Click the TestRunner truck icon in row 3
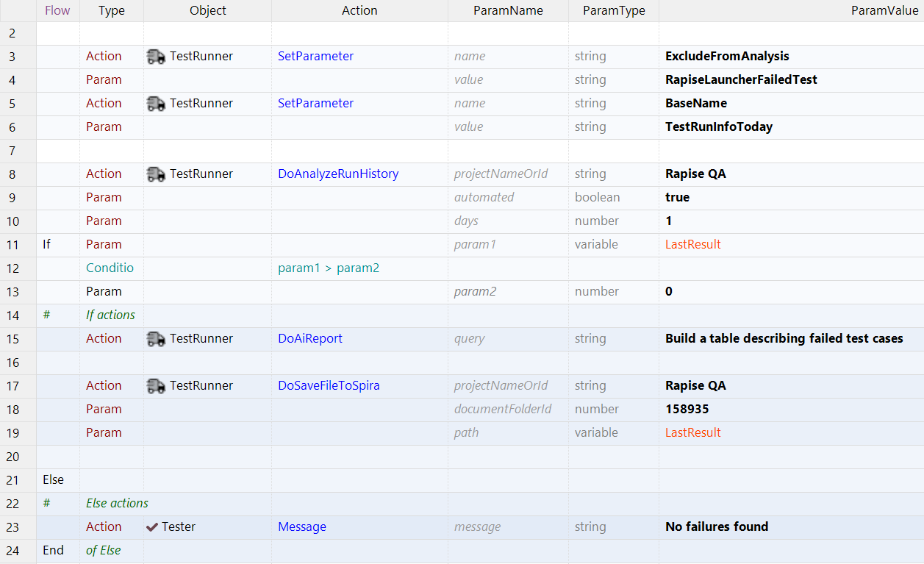 (156, 57)
